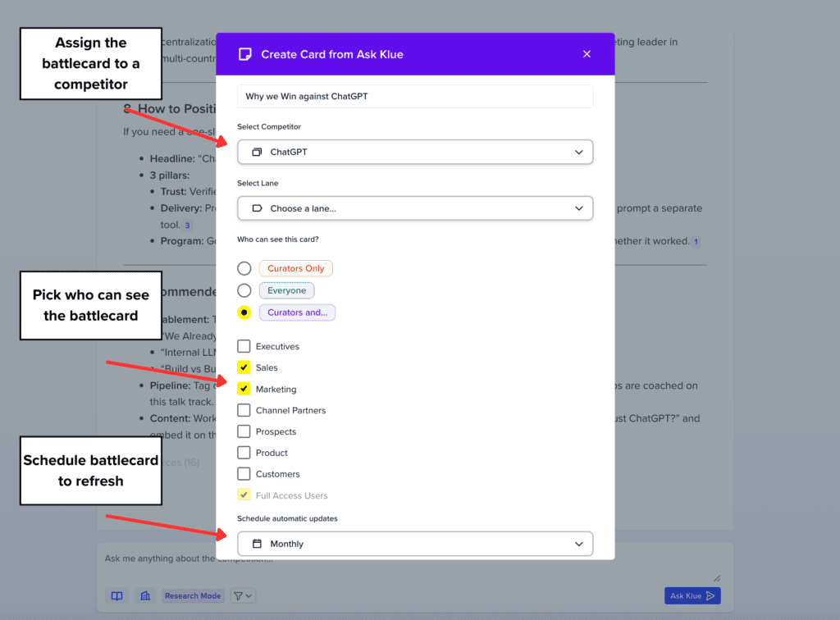Click the Customers label text
Image resolution: width=840 pixels, height=620 pixels.
277,474
